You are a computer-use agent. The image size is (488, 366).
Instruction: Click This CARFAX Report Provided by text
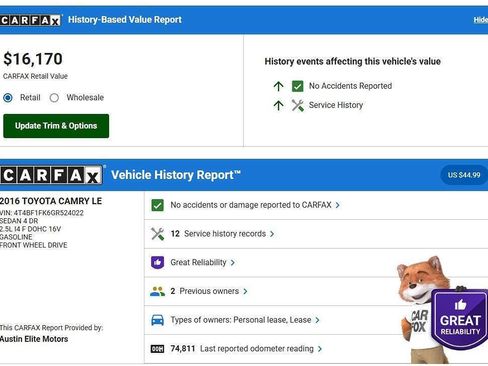click(x=51, y=328)
